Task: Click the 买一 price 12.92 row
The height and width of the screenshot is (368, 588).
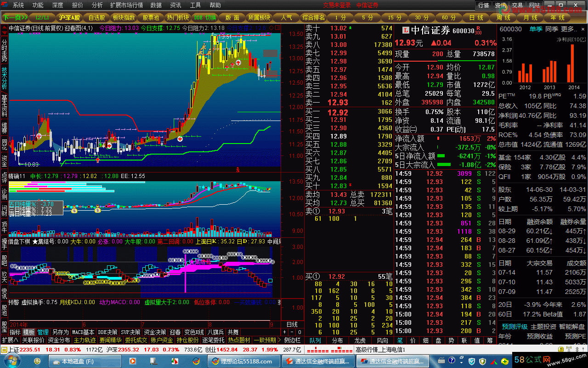Action: (x=349, y=112)
